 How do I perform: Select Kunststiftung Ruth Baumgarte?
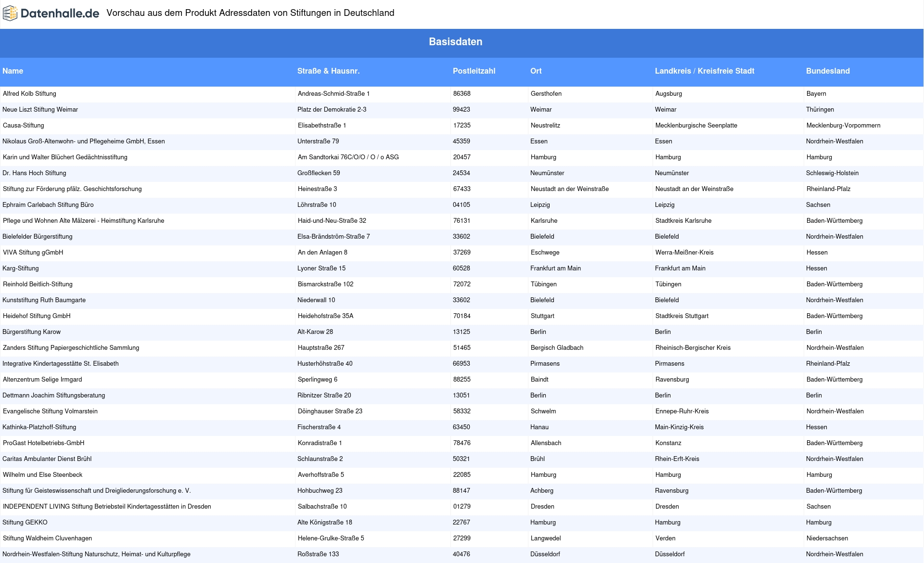(44, 300)
